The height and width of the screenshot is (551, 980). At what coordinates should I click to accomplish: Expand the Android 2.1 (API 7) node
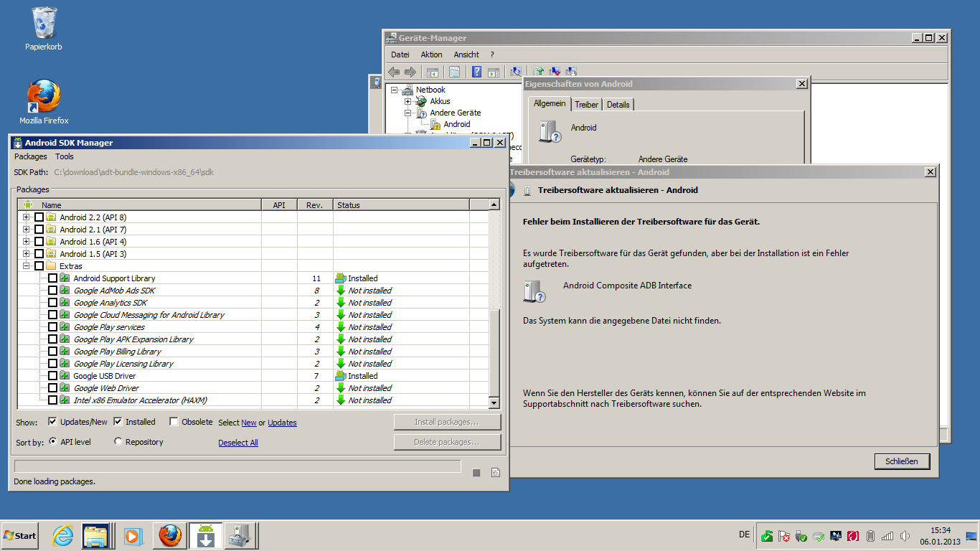pyautogui.click(x=27, y=230)
